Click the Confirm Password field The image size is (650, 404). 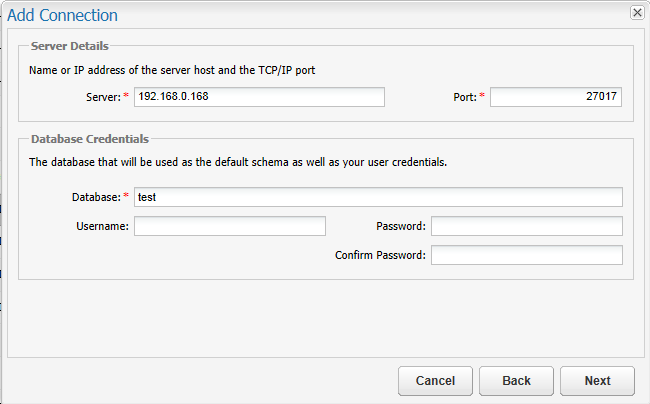pyautogui.click(x=526, y=255)
